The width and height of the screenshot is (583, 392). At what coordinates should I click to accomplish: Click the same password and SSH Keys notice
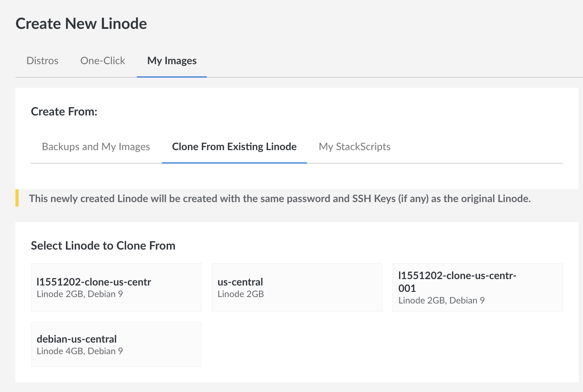click(x=280, y=199)
